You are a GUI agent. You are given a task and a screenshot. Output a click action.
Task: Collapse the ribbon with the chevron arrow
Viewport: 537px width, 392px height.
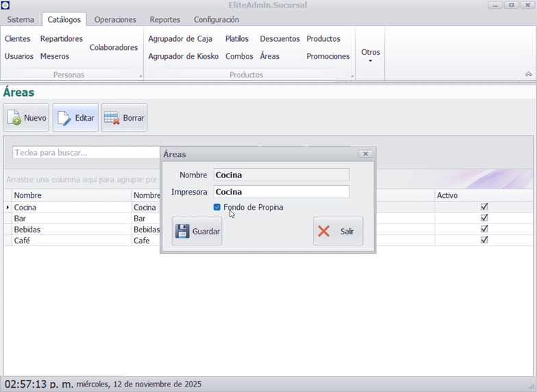click(x=528, y=74)
